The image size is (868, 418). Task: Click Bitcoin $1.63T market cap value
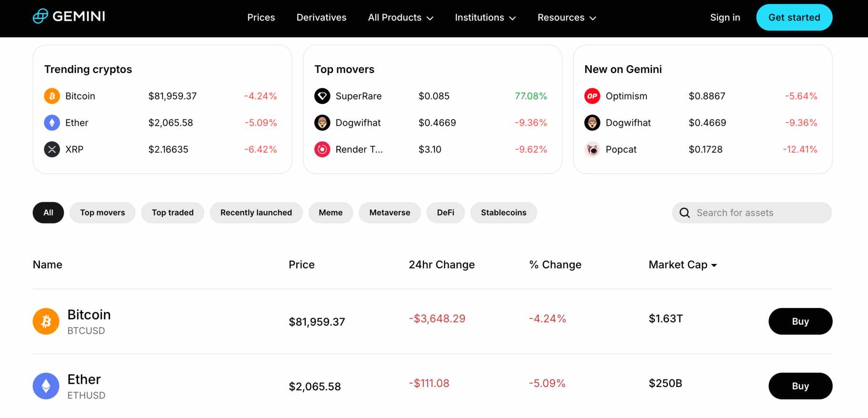click(666, 318)
